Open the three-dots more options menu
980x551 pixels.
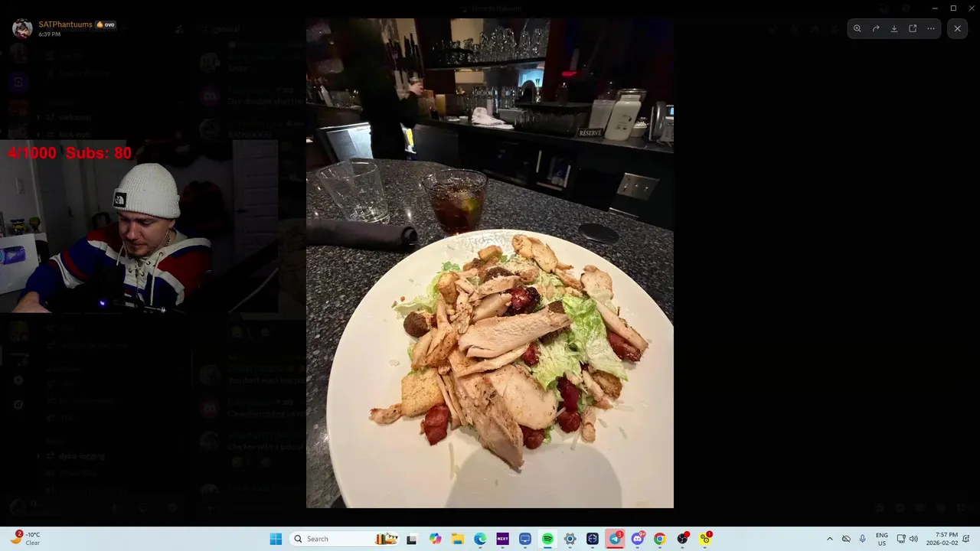click(931, 28)
